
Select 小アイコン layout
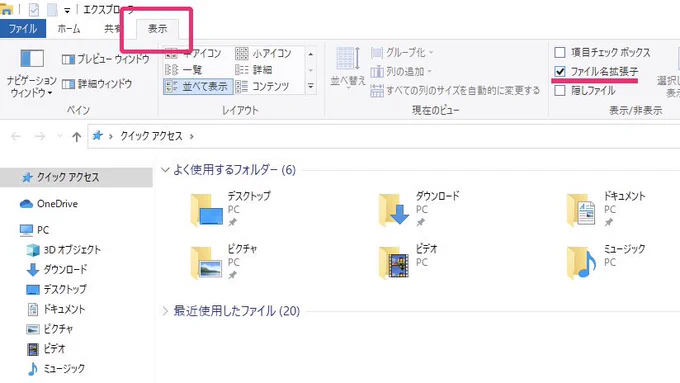point(263,54)
